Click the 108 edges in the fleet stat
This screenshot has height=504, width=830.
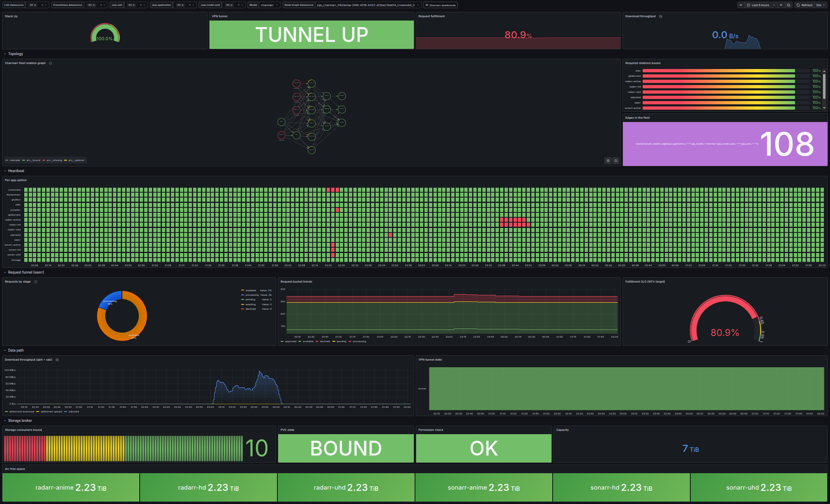pyautogui.click(x=725, y=144)
